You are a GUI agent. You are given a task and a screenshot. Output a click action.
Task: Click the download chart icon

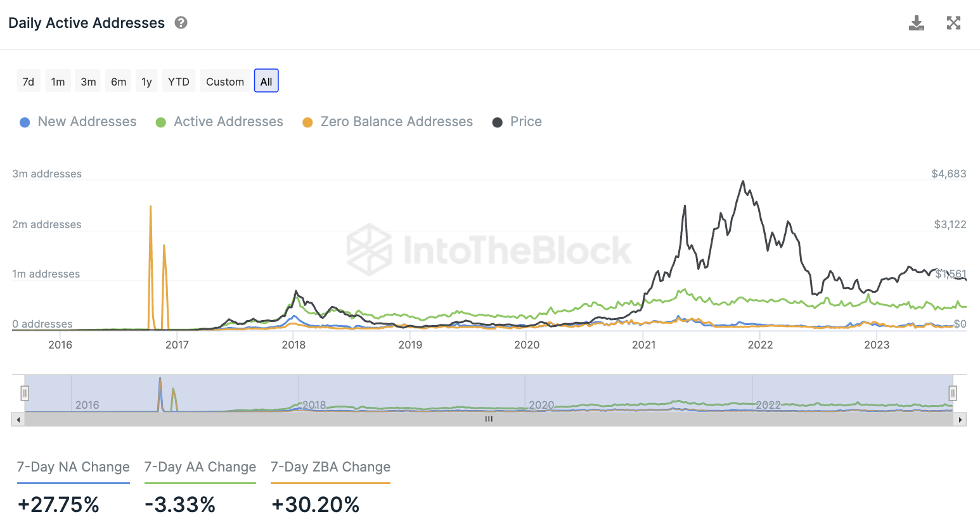[916, 23]
